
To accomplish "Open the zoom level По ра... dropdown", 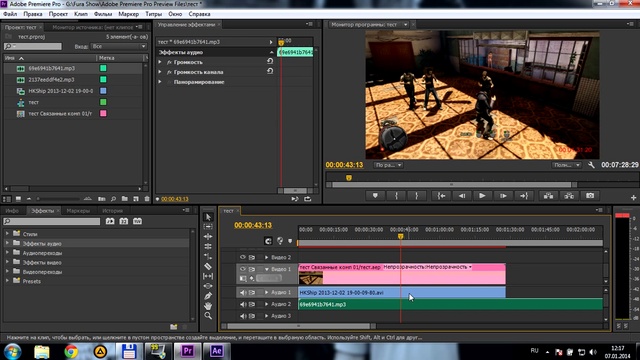I will [x=388, y=165].
